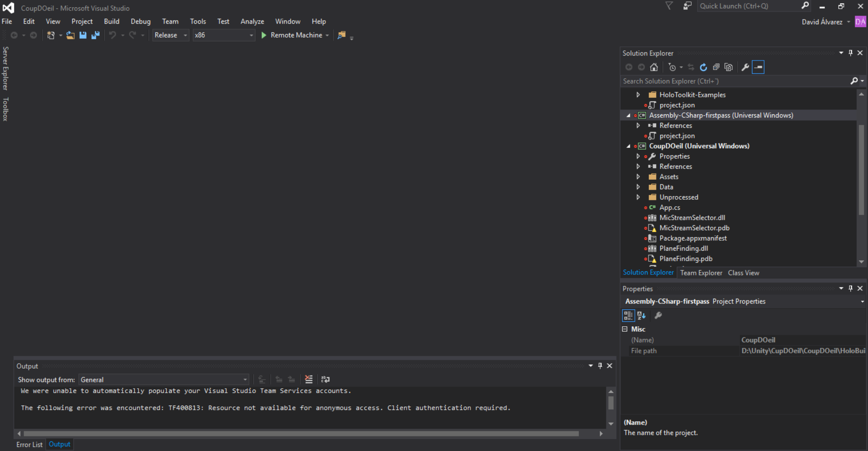Collapse the CoupDOeil project node
Image resolution: width=868 pixels, height=451 pixels.
(x=628, y=146)
